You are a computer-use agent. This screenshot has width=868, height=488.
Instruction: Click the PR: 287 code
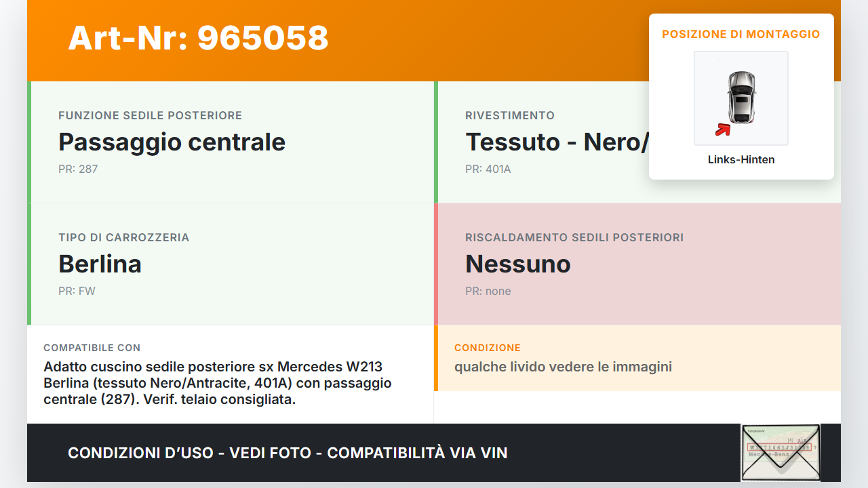pyautogui.click(x=78, y=169)
